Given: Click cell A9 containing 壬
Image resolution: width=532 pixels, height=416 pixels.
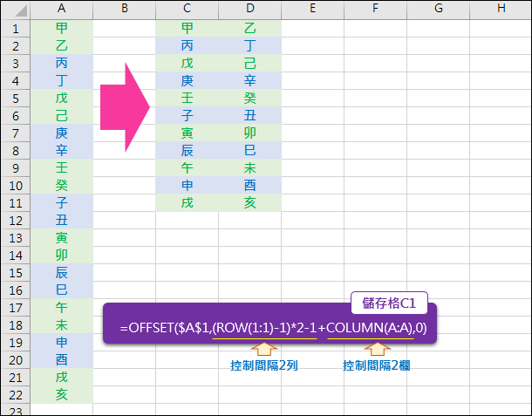Looking at the screenshot, I should [61, 168].
